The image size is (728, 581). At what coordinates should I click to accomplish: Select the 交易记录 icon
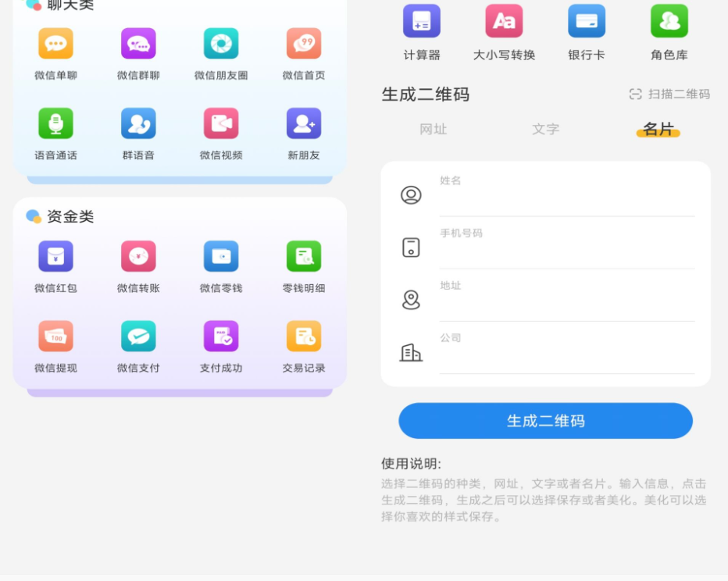click(x=304, y=336)
